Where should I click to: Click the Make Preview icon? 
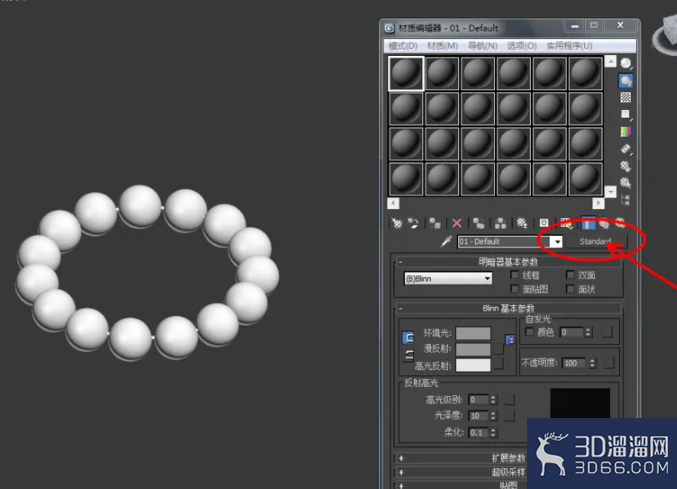click(626, 149)
